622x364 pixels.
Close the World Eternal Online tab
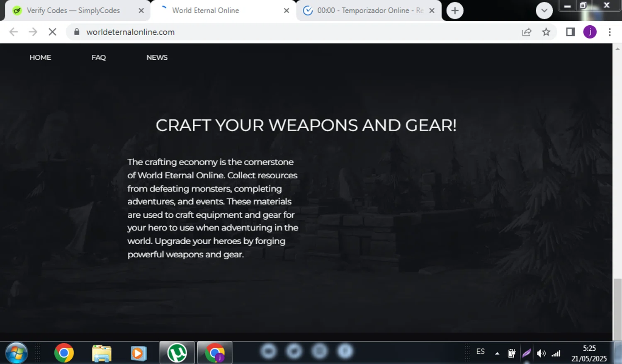pyautogui.click(x=287, y=10)
